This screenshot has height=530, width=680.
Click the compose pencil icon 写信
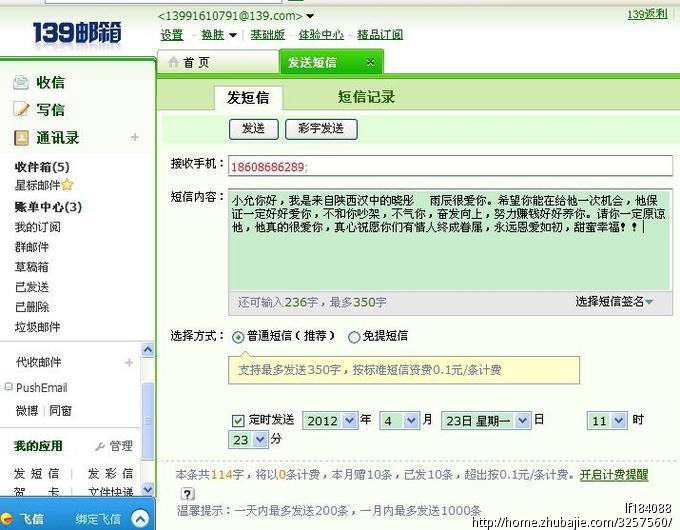click(x=21, y=109)
